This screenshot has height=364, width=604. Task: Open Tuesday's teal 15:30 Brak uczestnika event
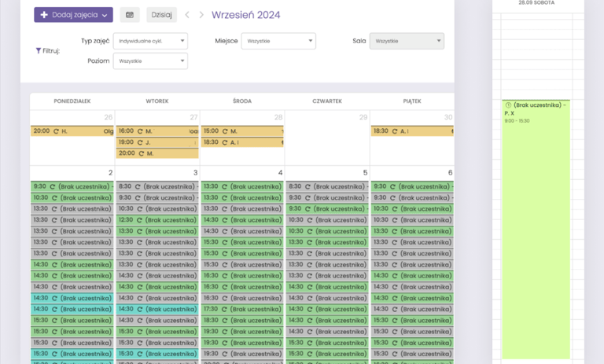click(157, 354)
